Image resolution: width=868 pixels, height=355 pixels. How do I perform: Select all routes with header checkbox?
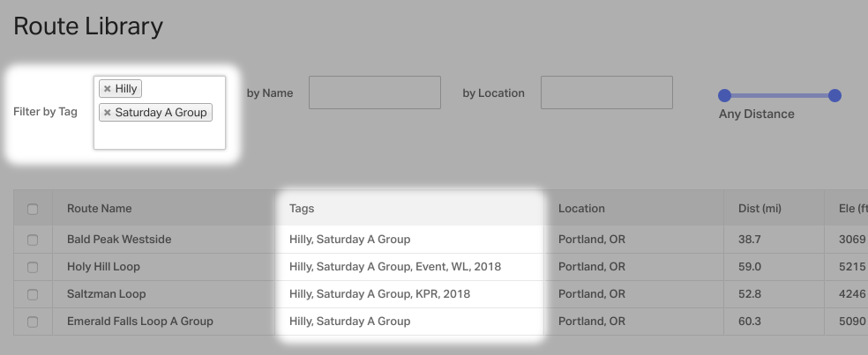33,209
